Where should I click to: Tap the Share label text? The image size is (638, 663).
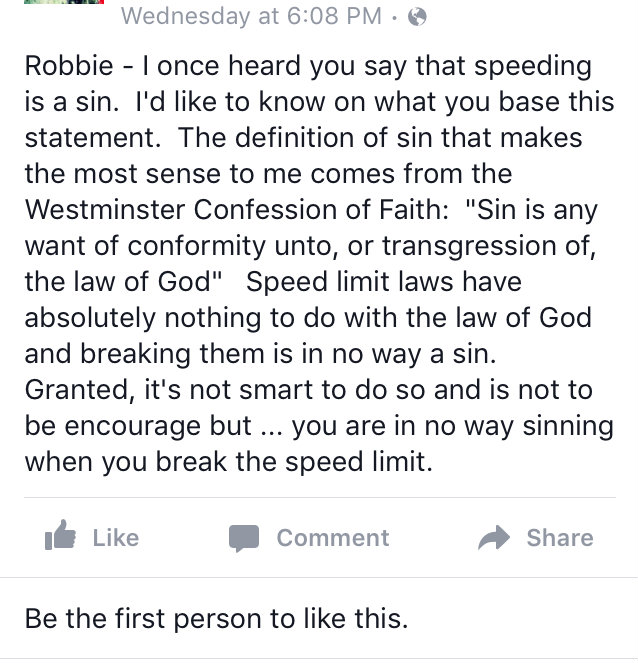click(x=560, y=538)
